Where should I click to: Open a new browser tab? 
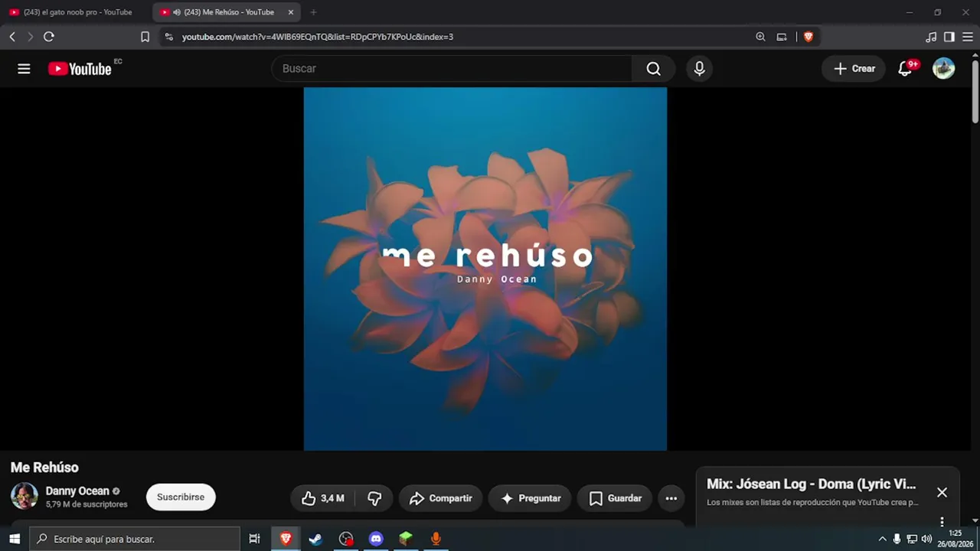pos(313,12)
